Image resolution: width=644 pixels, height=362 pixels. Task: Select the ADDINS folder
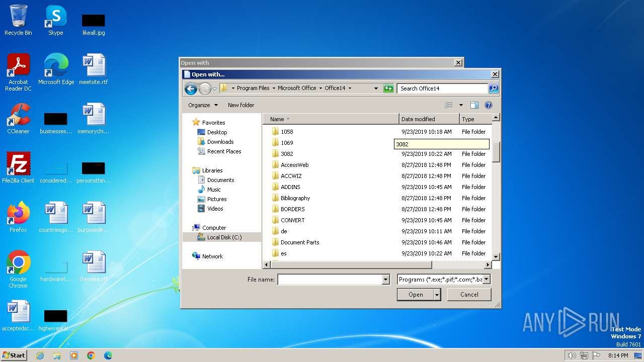[x=290, y=187]
